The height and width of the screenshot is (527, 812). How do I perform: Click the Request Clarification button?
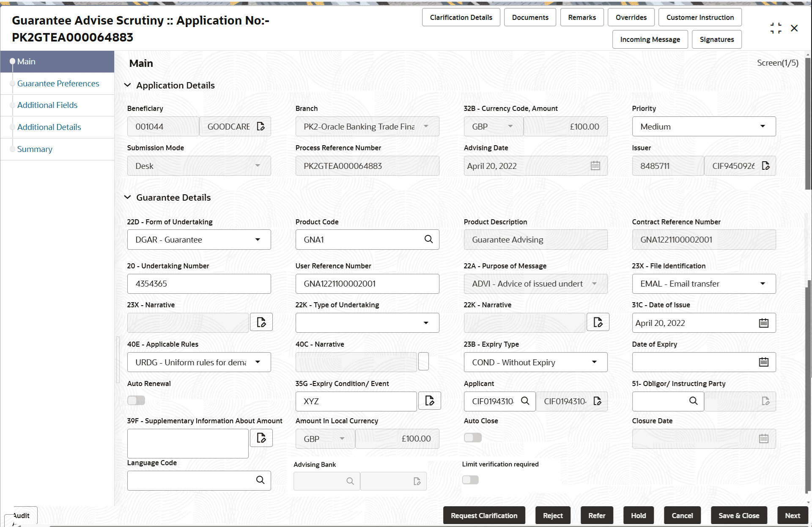pyautogui.click(x=484, y=515)
